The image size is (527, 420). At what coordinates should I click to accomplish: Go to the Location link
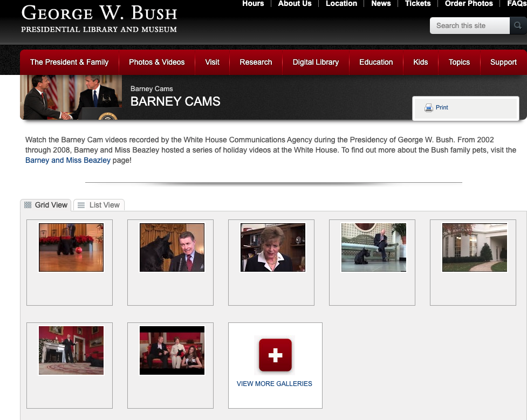click(341, 4)
